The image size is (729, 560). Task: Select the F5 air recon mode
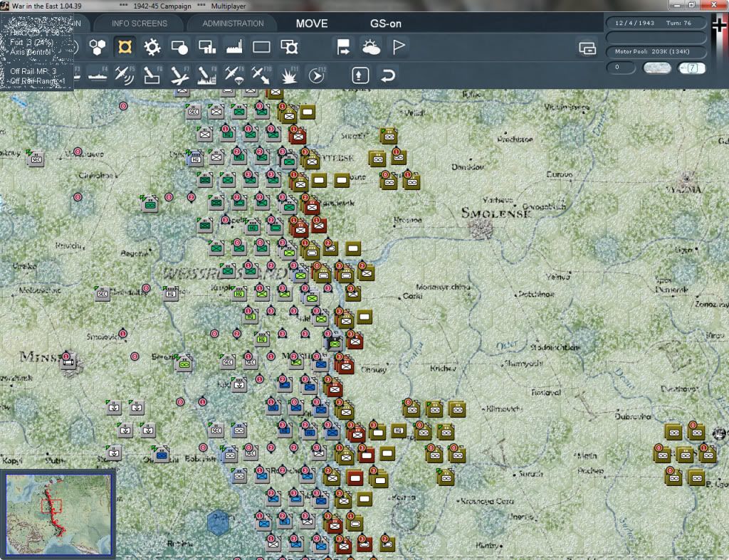tap(125, 75)
